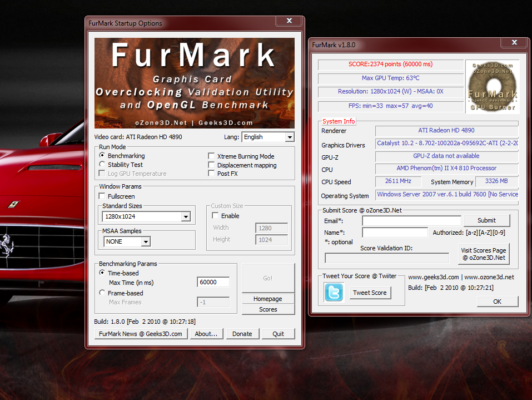Click Windows Server 2007 operating system value
This screenshot has height=400, width=532.
(448, 194)
